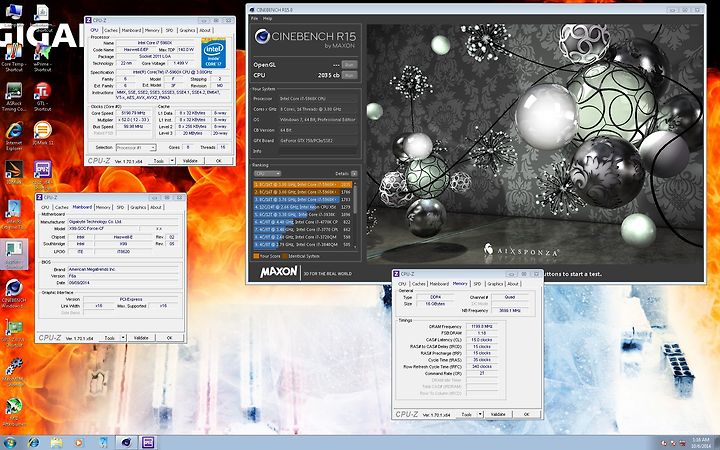Click Core Speed value in CPU-Z
The image size is (720, 450).
134,113
